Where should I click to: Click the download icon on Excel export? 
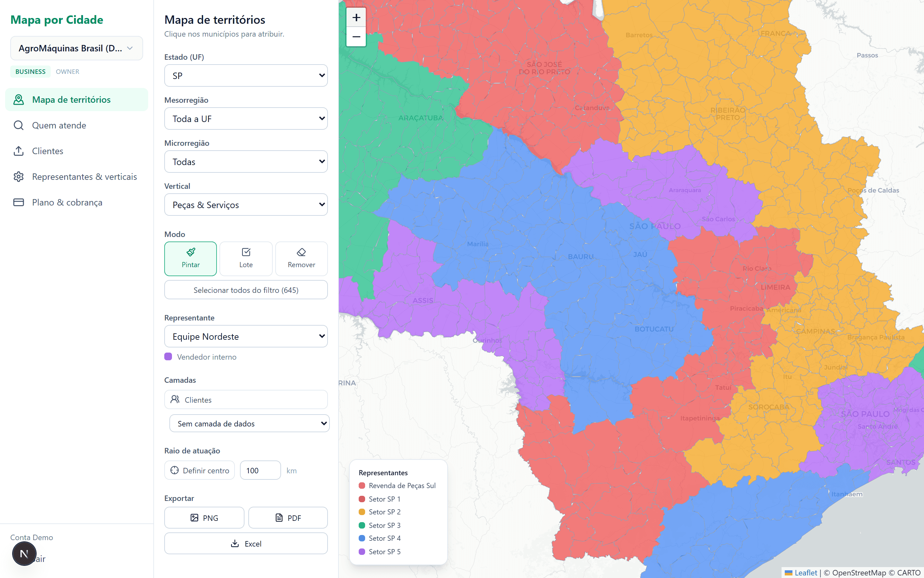pos(235,543)
